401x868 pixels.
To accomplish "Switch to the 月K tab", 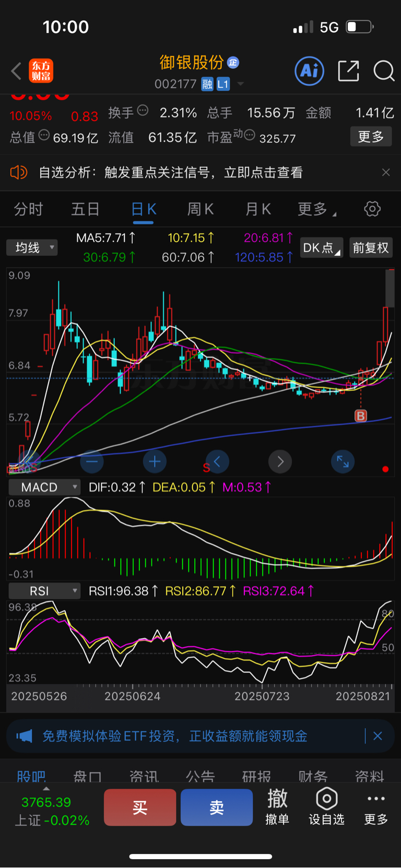I will pyautogui.click(x=258, y=209).
